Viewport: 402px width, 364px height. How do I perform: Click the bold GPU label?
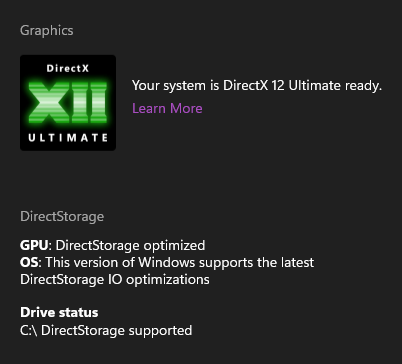34,245
